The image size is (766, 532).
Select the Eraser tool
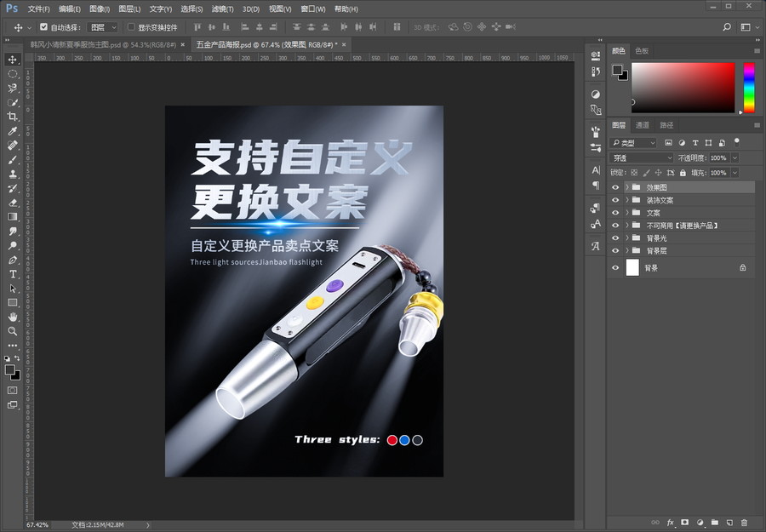point(12,203)
